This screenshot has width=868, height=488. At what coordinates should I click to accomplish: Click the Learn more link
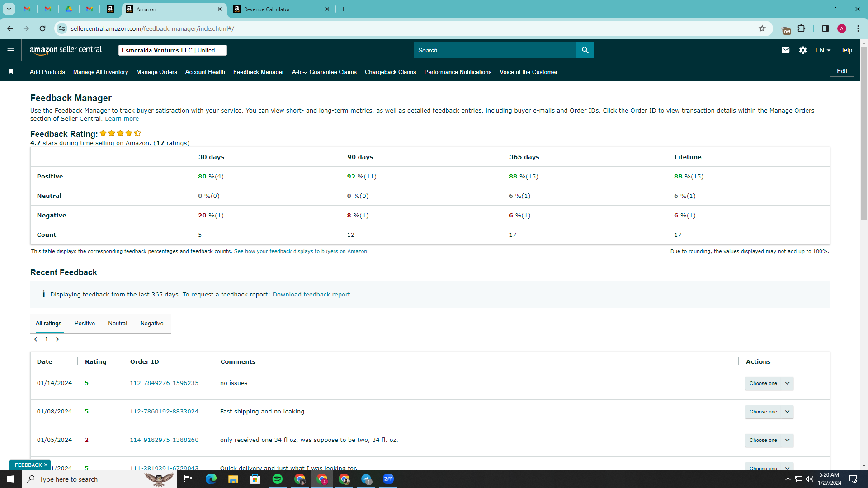(122, 119)
